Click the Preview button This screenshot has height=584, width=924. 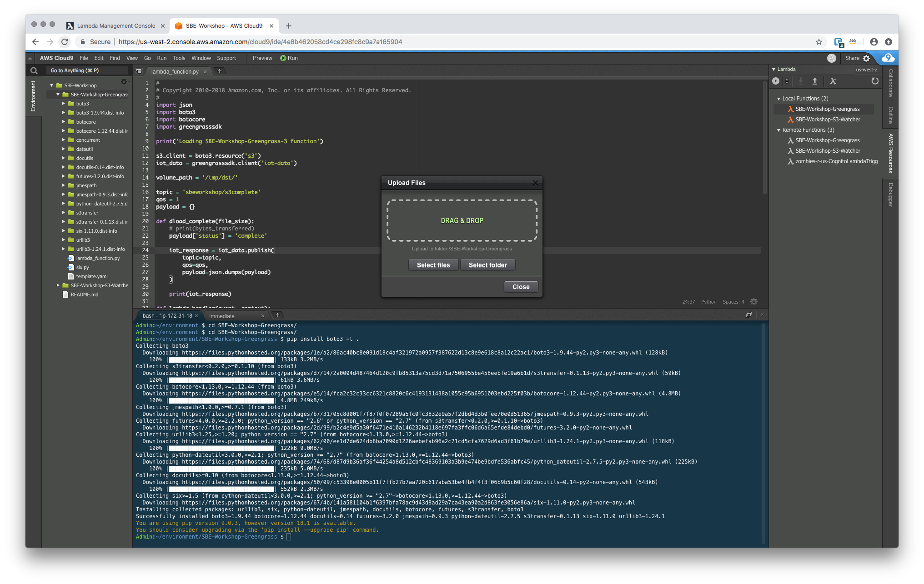click(x=262, y=58)
